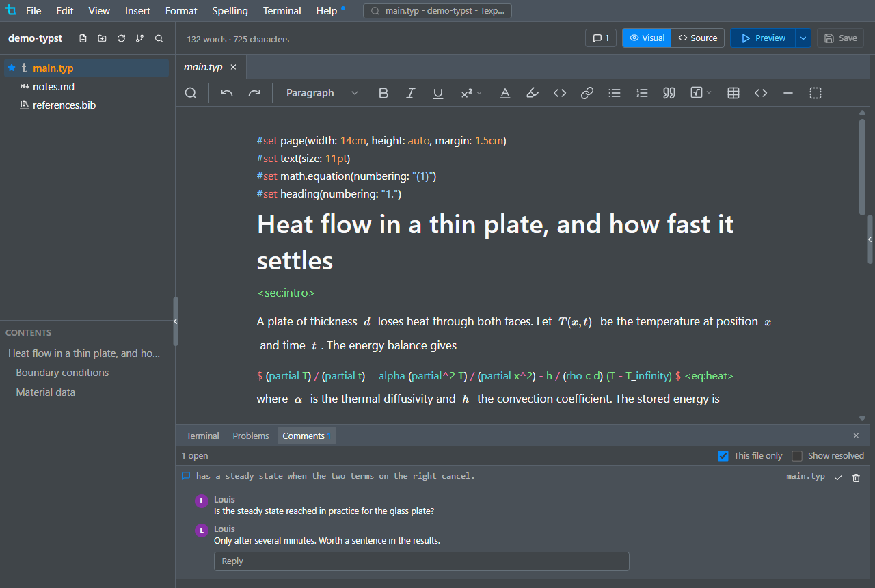Click the square-root math icon
Image resolution: width=875 pixels, height=588 pixels.
coord(697,93)
